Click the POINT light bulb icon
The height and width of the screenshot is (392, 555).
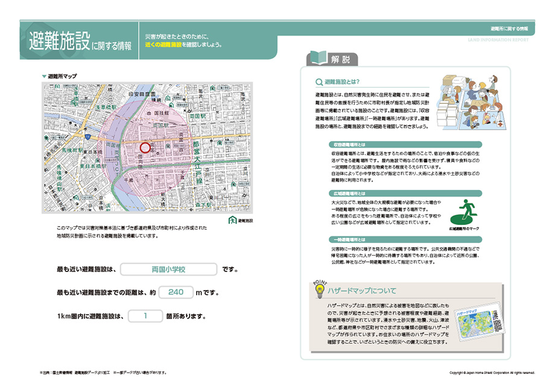(320, 289)
